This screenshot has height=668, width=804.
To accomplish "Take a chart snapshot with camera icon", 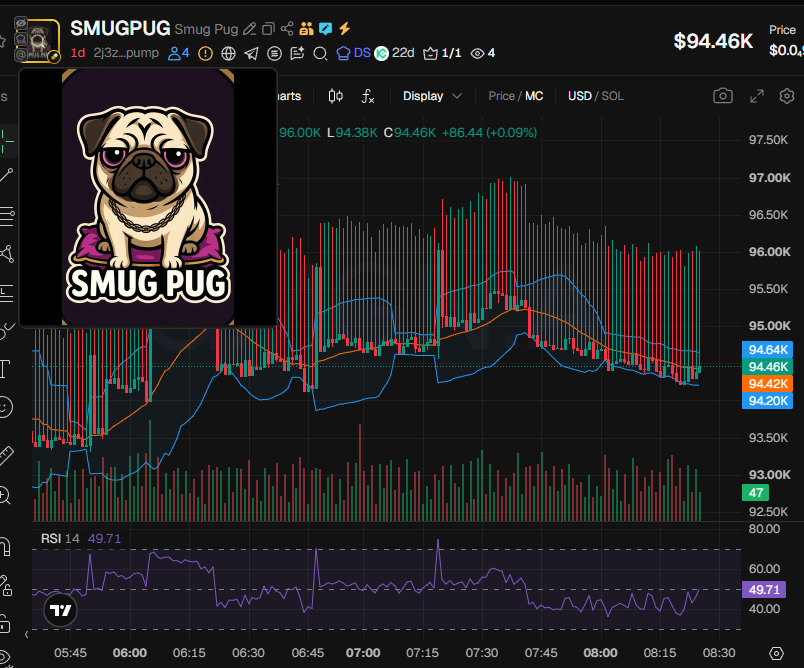I will pyautogui.click(x=722, y=96).
